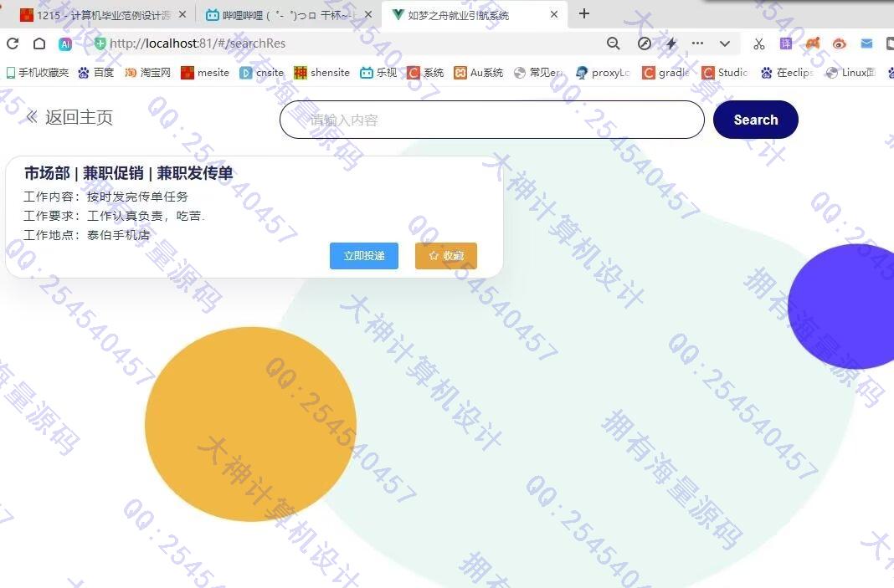Go back via 返回主页 link
894x588 pixels.
[79, 117]
